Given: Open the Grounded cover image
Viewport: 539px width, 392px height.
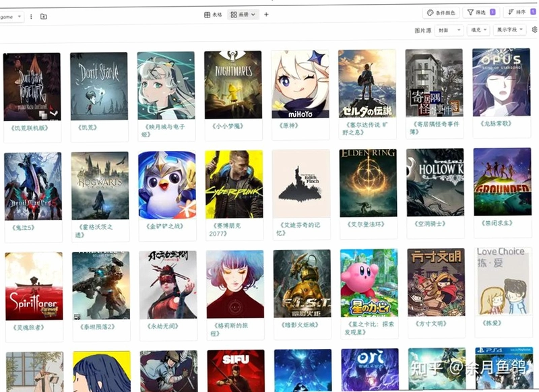Looking at the screenshot, I should 502,182.
